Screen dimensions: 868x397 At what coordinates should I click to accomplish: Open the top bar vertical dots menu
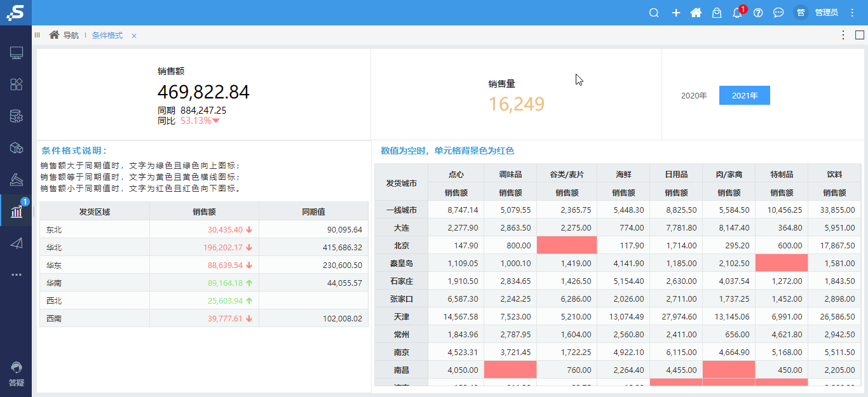coord(853,13)
